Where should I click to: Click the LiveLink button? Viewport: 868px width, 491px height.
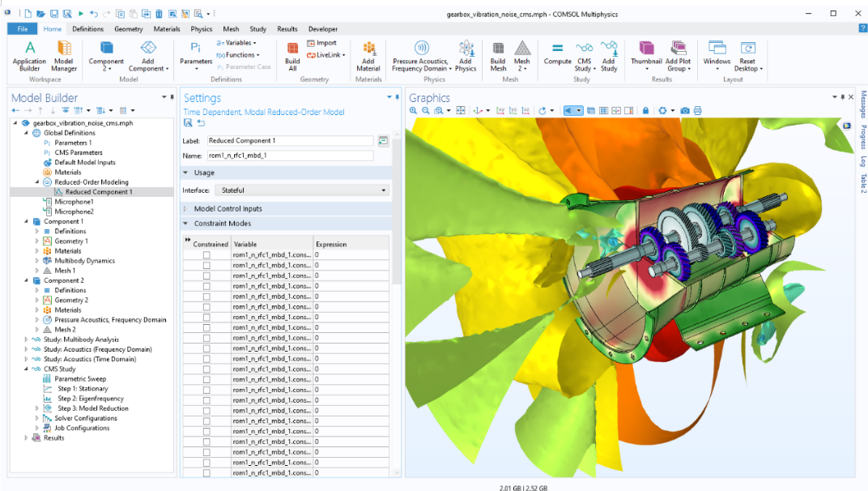pyautogui.click(x=326, y=55)
